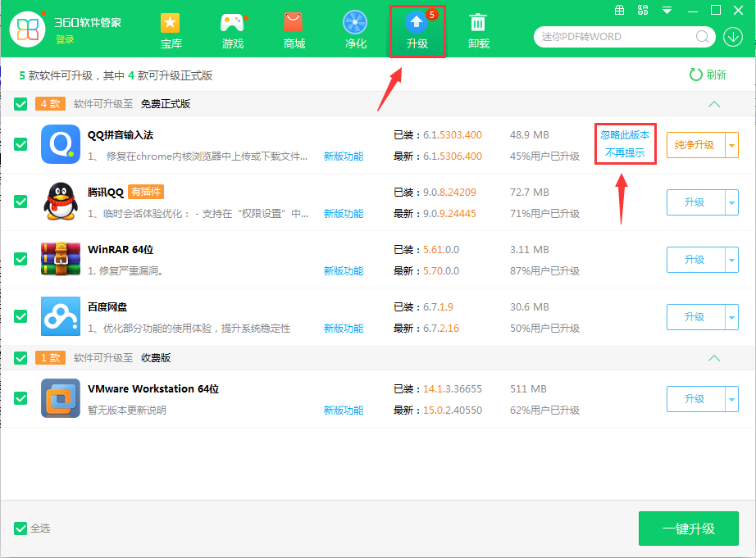
Task: Click 升级 for 腾讯QQ
Action: 695,202
